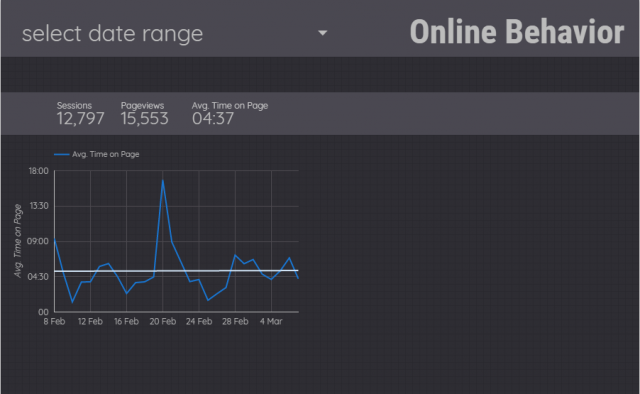Click the 24 Feb x-axis label

point(199,321)
